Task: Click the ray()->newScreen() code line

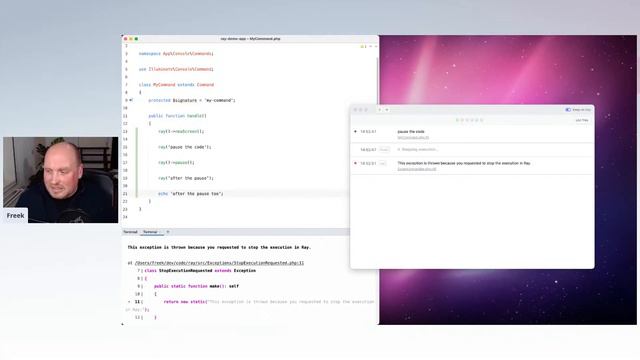Action: tap(181, 131)
